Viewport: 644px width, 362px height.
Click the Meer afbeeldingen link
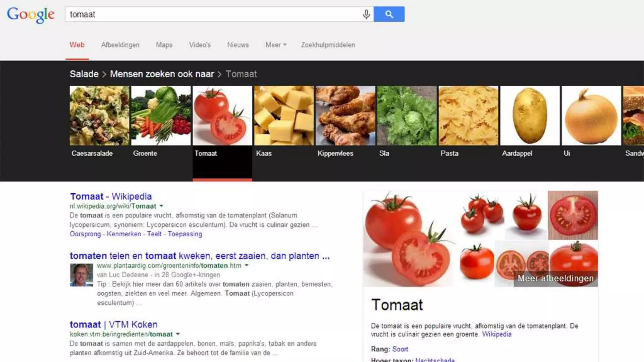click(x=556, y=278)
